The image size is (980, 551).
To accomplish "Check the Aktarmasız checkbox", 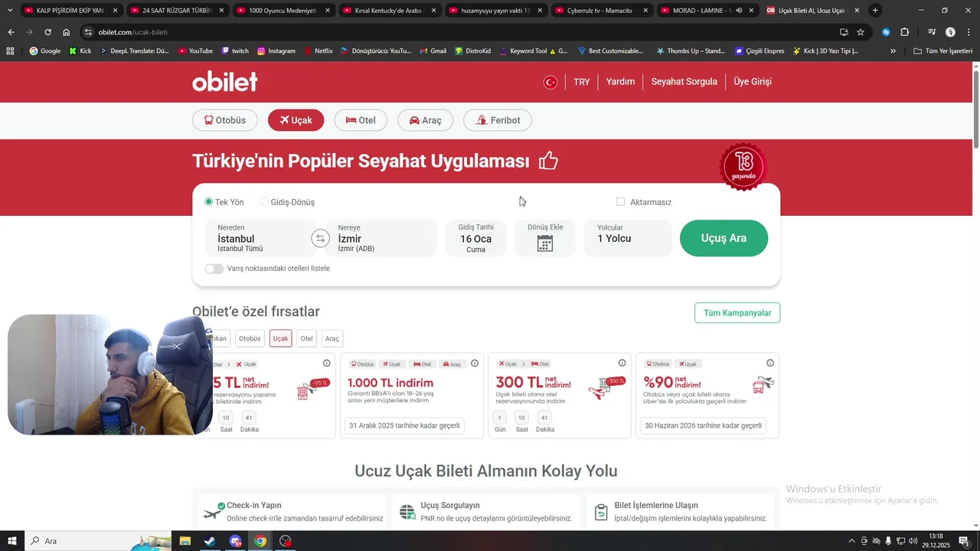I will tap(620, 202).
